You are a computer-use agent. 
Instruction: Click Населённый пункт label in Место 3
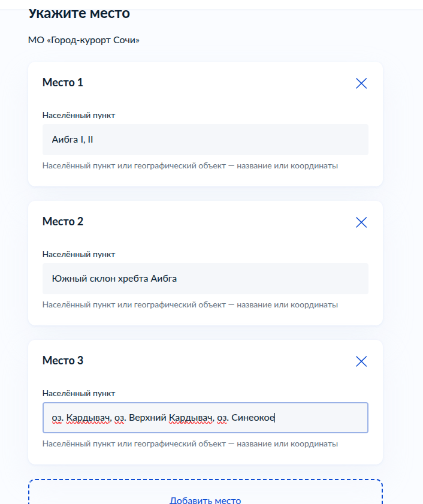point(78,393)
